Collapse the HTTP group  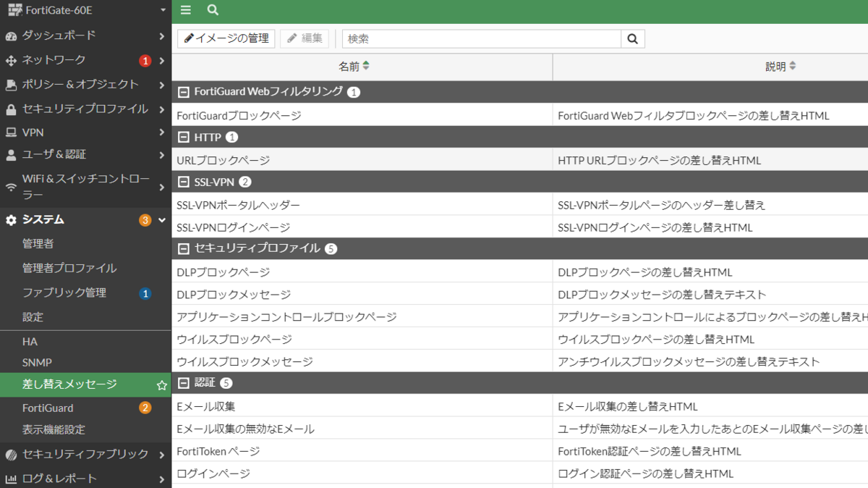pos(184,137)
